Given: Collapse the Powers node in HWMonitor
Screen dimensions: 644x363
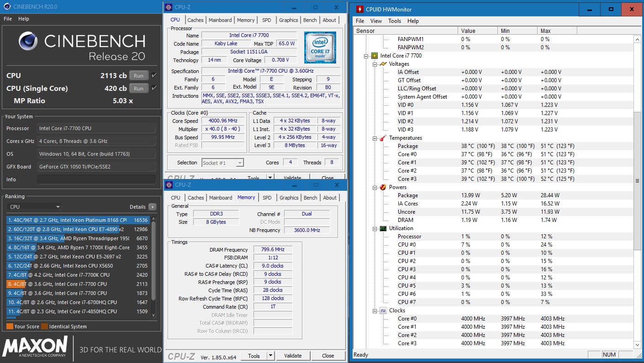Looking at the screenshot, I should [x=375, y=188].
